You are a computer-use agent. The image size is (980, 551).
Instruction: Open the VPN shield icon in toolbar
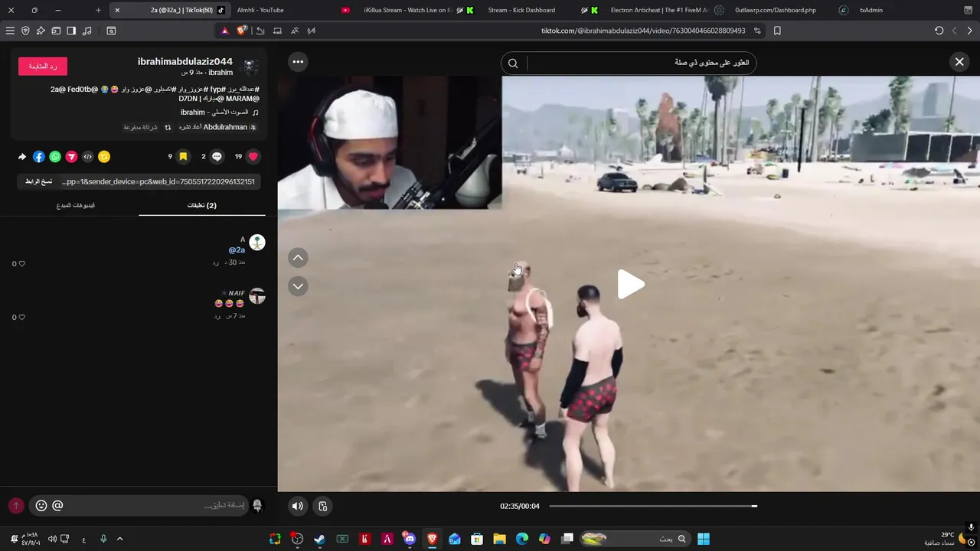click(x=25, y=31)
